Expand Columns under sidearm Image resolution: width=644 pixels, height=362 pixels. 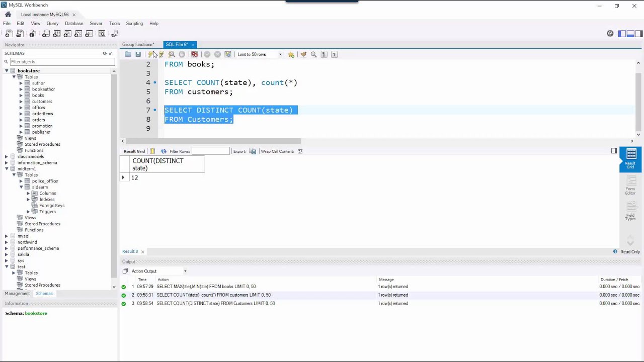tap(29, 193)
